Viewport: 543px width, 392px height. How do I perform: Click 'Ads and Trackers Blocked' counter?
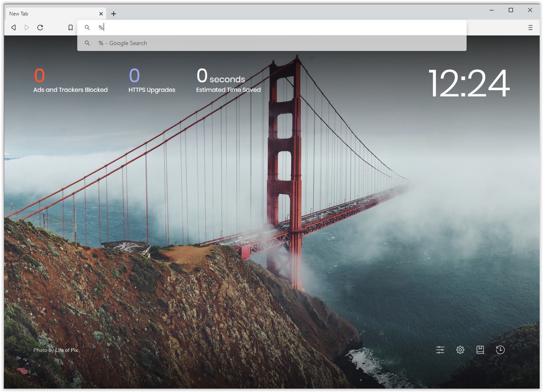pyautogui.click(x=70, y=81)
